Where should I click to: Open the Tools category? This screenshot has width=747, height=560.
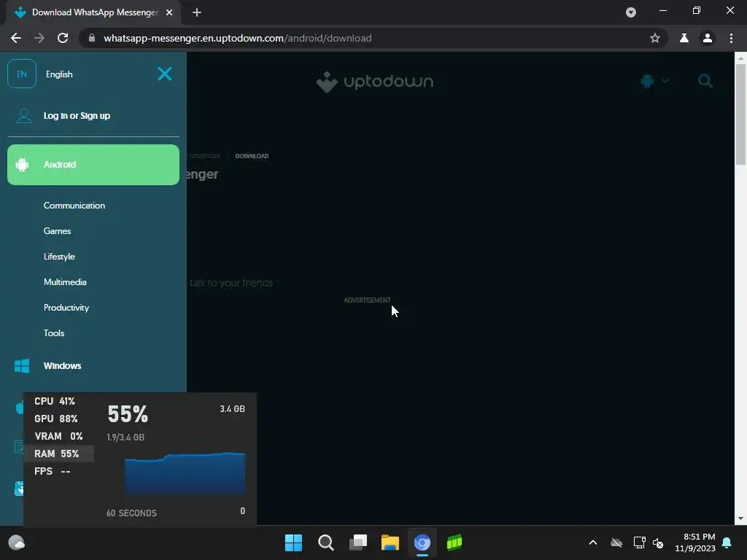(x=54, y=332)
